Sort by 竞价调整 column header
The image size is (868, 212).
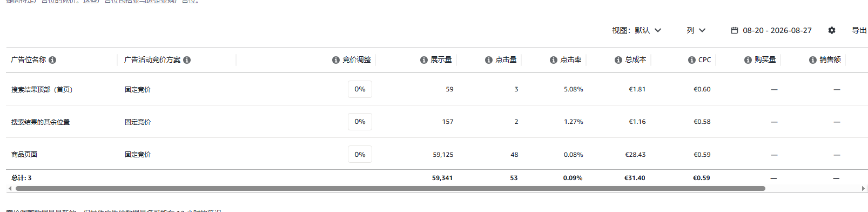tap(357, 60)
